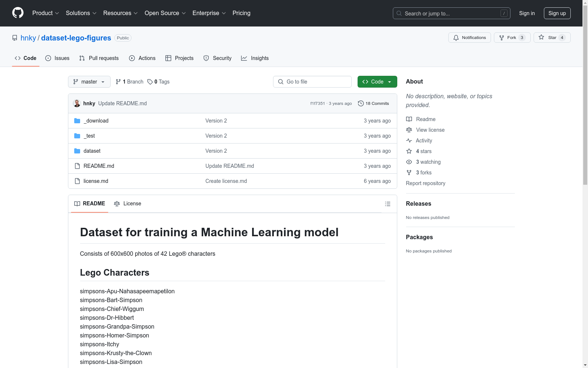
Task: Click the commits history clock icon
Action: pos(361,103)
